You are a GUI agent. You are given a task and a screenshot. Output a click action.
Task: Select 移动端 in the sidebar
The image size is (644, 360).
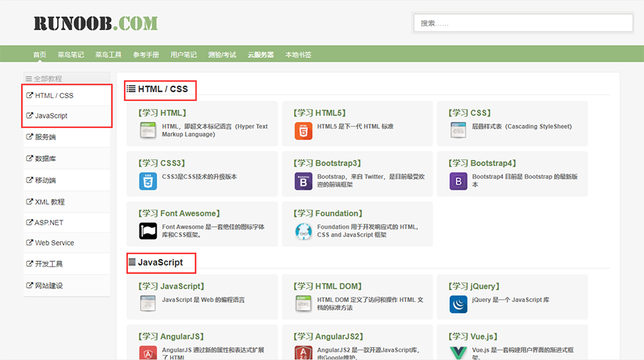67,180
